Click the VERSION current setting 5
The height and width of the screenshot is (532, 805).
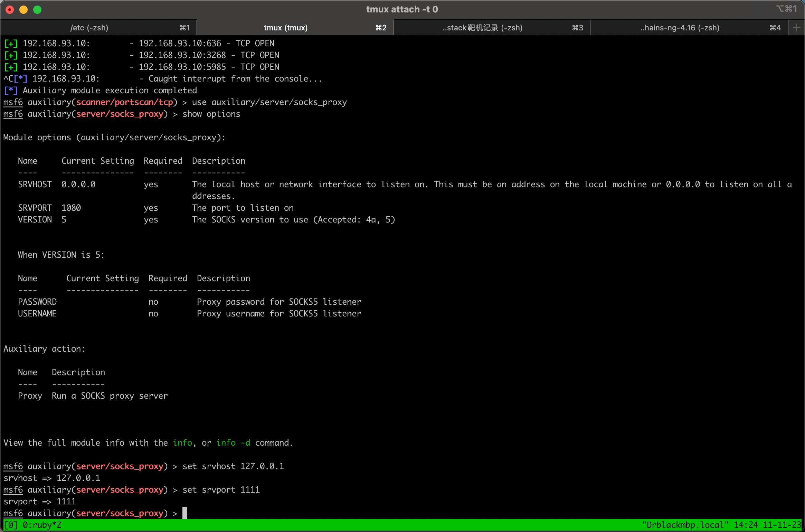pyautogui.click(x=64, y=220)
